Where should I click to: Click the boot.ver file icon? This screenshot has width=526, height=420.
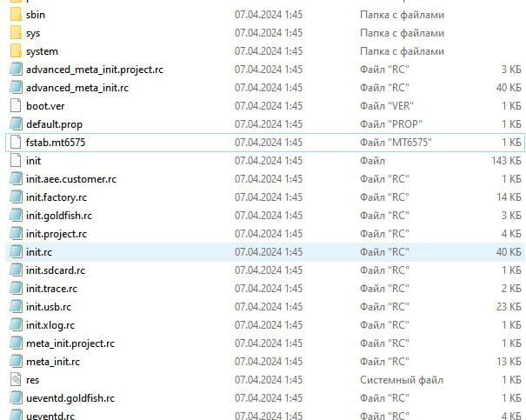[16, 106]
